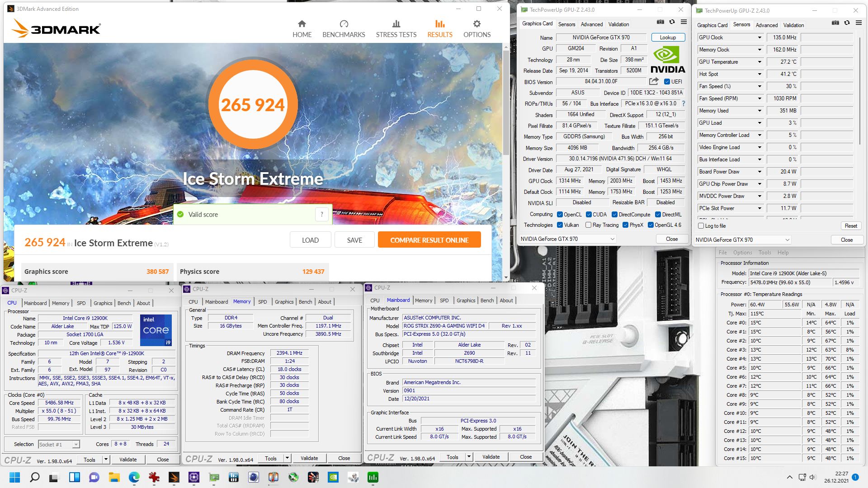868x488 pixels.
Task: Open Tools dropdown arrow in CPU-Z Memory window
Action: (x=287, y=458)
